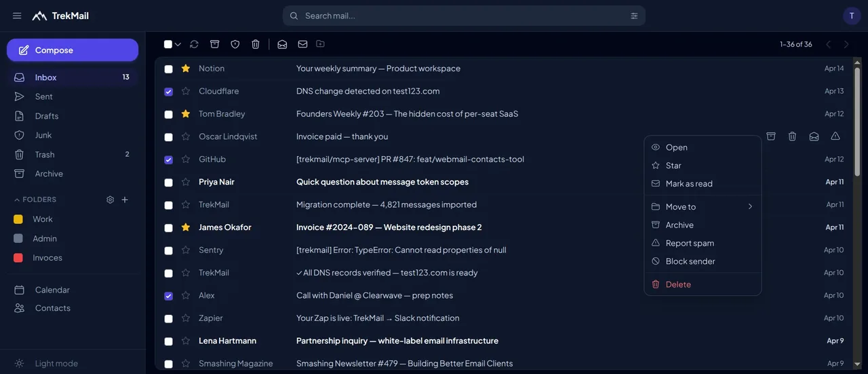
Task: Go to the previous page of messages
Action: click(x=828, y=44)
